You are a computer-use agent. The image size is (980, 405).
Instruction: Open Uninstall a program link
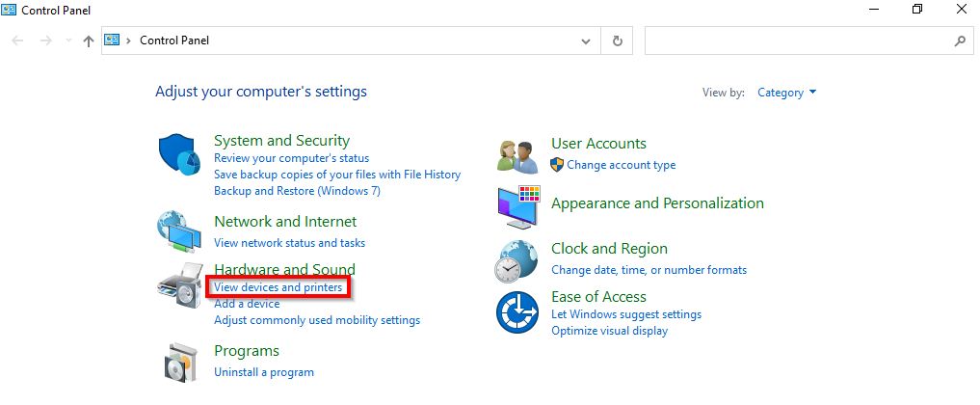(263, 372)
